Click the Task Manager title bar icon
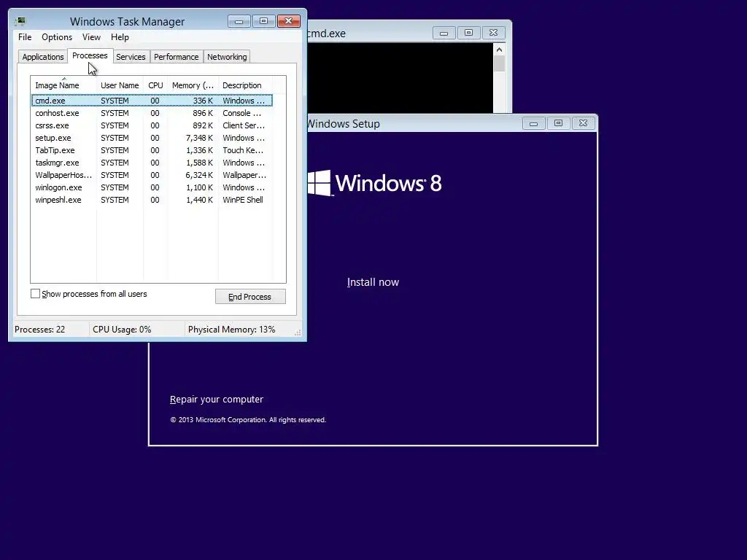The width and height of the screenshot is (747, 560). (20, 21)
